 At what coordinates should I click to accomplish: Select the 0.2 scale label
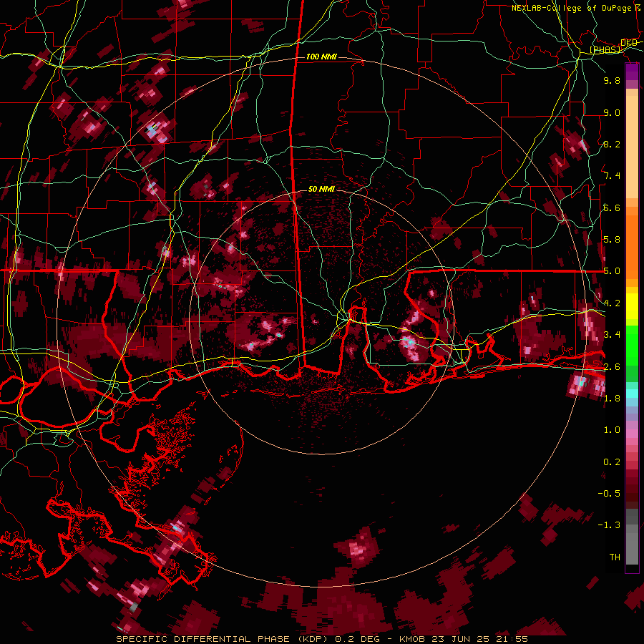[x=612, y=462]
